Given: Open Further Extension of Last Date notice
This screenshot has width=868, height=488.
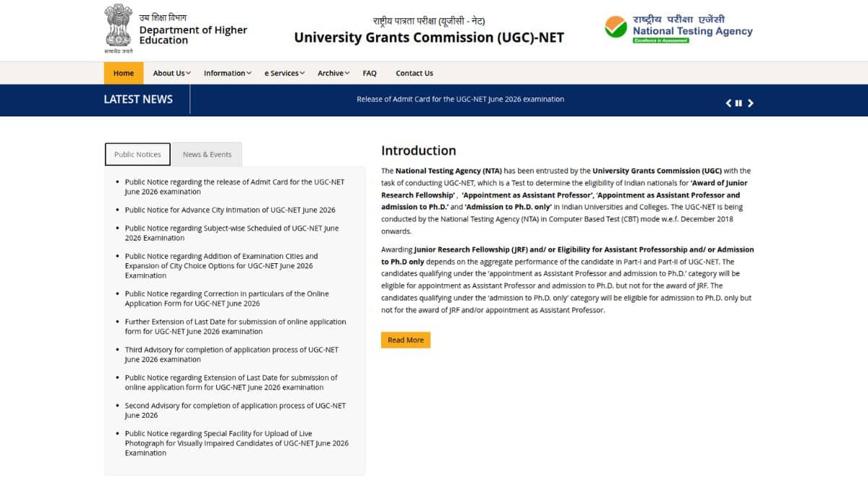Looking at the screenshot, I should pyautogui.click(x=235, y=327).
